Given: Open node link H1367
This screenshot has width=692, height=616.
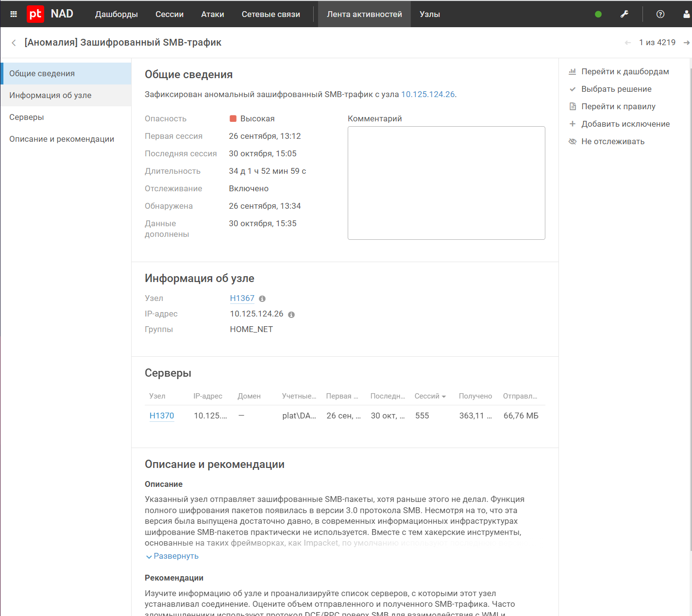Looking at the screenshot, I should 242,299.
